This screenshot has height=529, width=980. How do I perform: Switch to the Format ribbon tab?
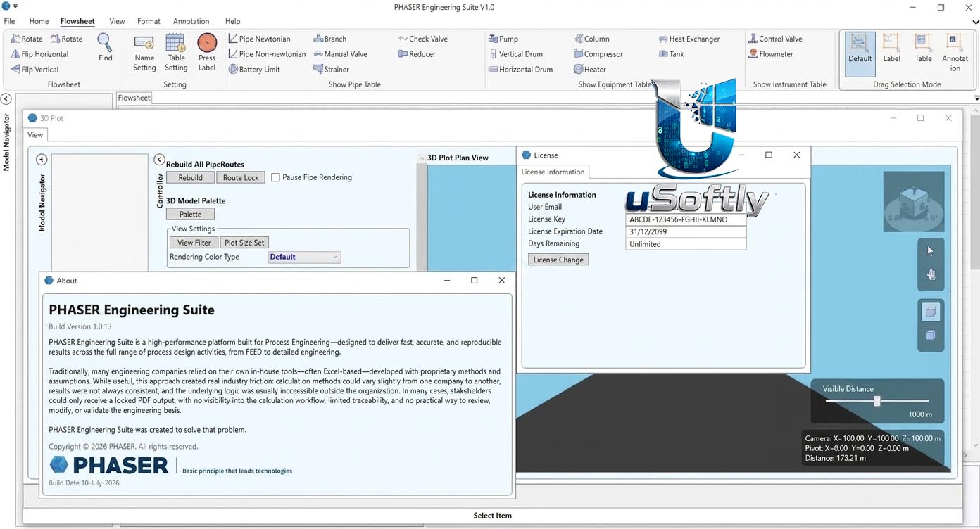pyautogui.click(x=149, y=21)
